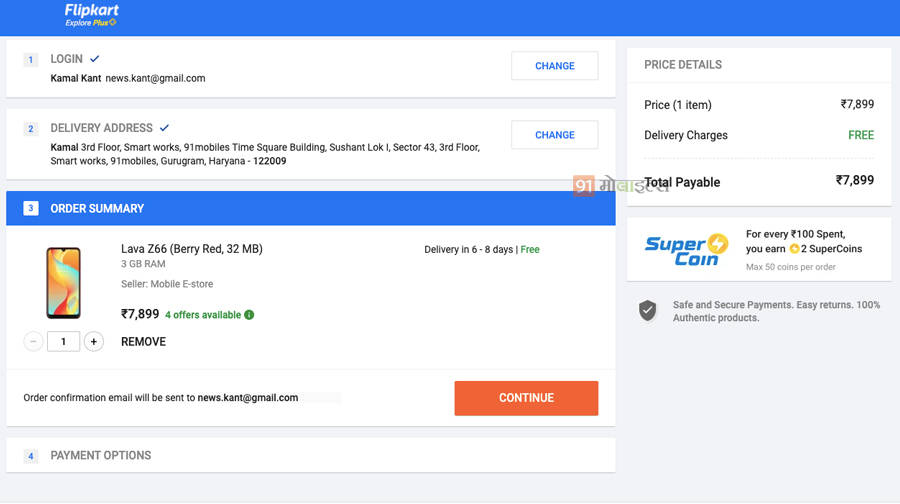Click the Lava Z66 phone thumbnail
900x504 pixels.
63,283
